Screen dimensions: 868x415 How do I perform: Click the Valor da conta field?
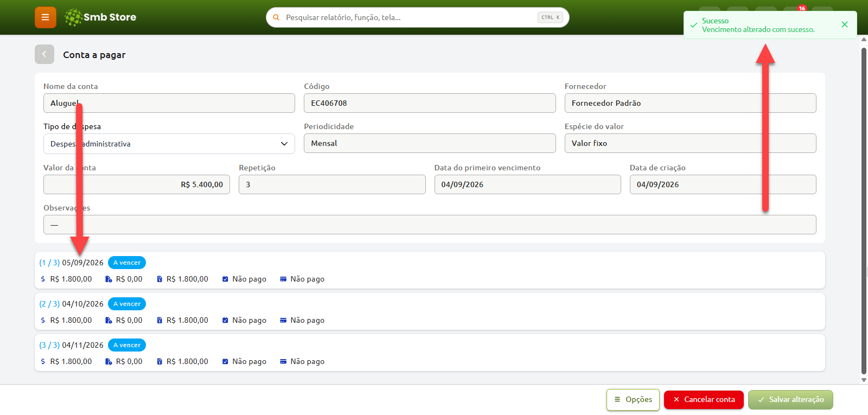137,184
